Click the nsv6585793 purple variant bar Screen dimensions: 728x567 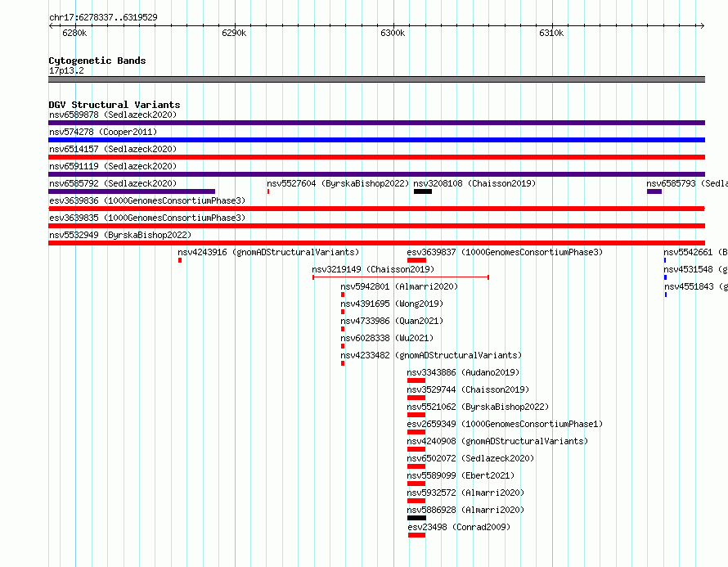(x=654, y=191)
